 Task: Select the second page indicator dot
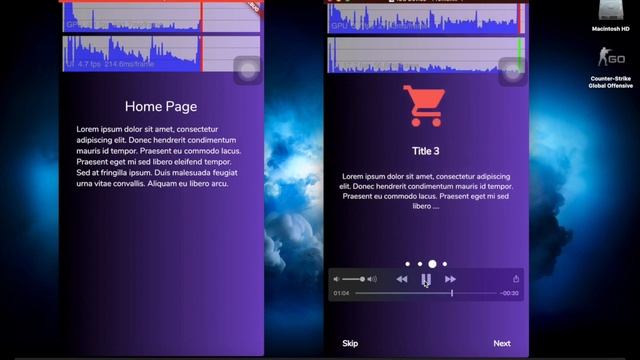420,264
